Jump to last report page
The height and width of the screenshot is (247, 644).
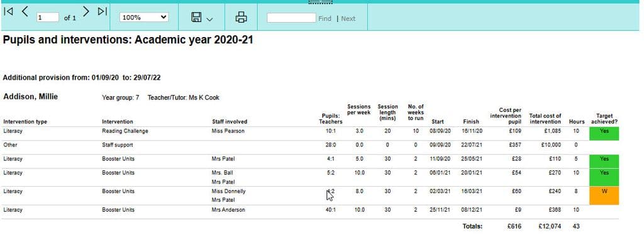point(103,11)
